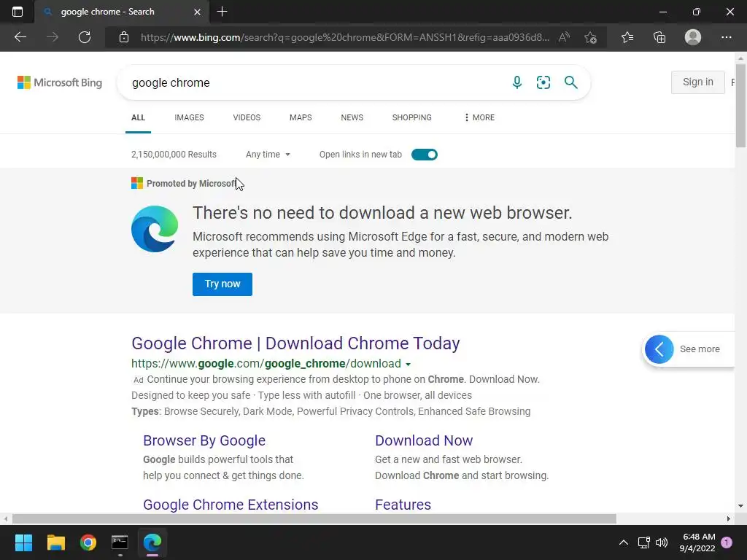Switch to the VIDEOS tab
Image resolution: width=747 pixels, height=560 pixels.
pos(247,117)
